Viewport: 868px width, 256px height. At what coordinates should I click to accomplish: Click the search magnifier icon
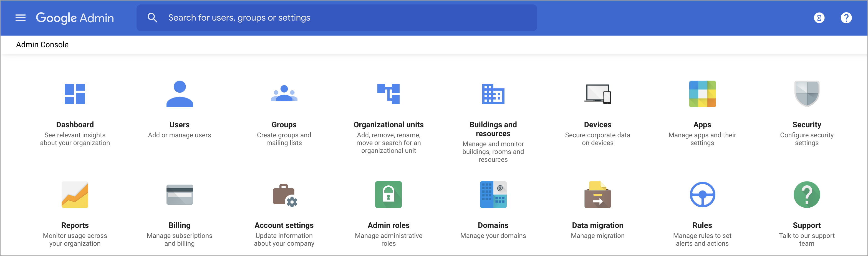click(x=152, y=18)
